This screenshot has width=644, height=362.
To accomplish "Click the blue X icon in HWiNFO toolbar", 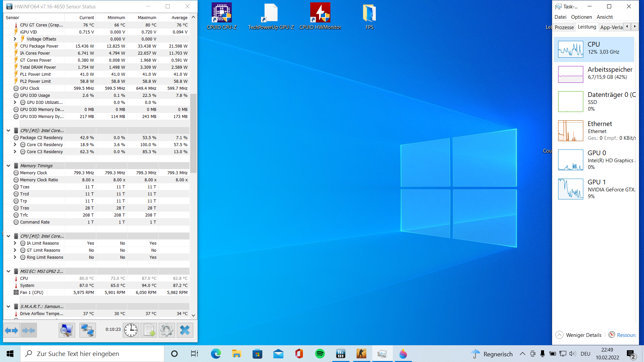I will pyautogui.click(x=185, y=330).
